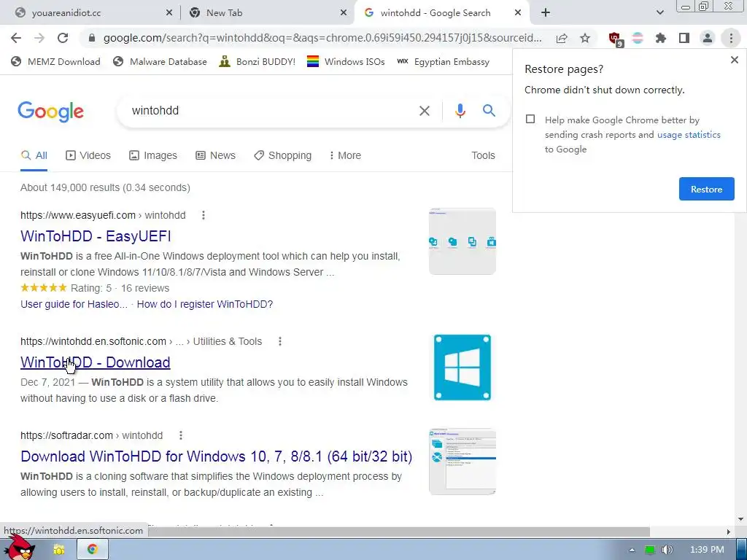Go forward with the forward arrow
This screenshot has width=747, height=560.
tap(39, 38)
